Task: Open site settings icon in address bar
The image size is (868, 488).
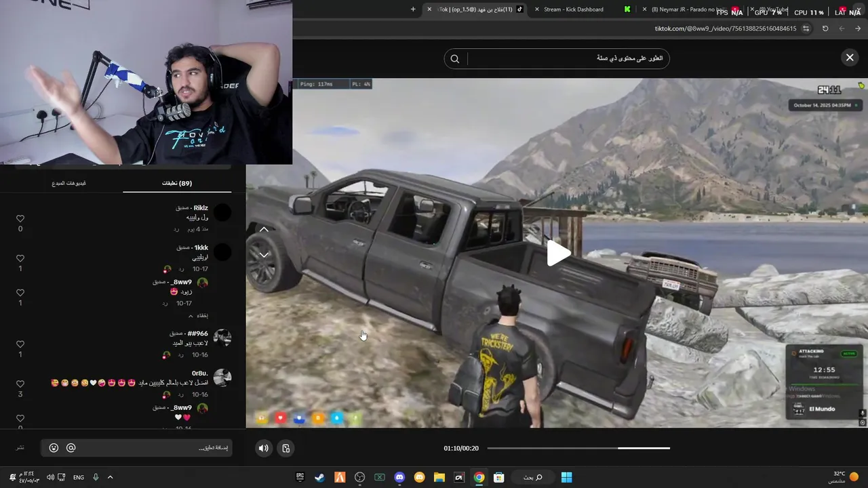Action: coord(806,28)
